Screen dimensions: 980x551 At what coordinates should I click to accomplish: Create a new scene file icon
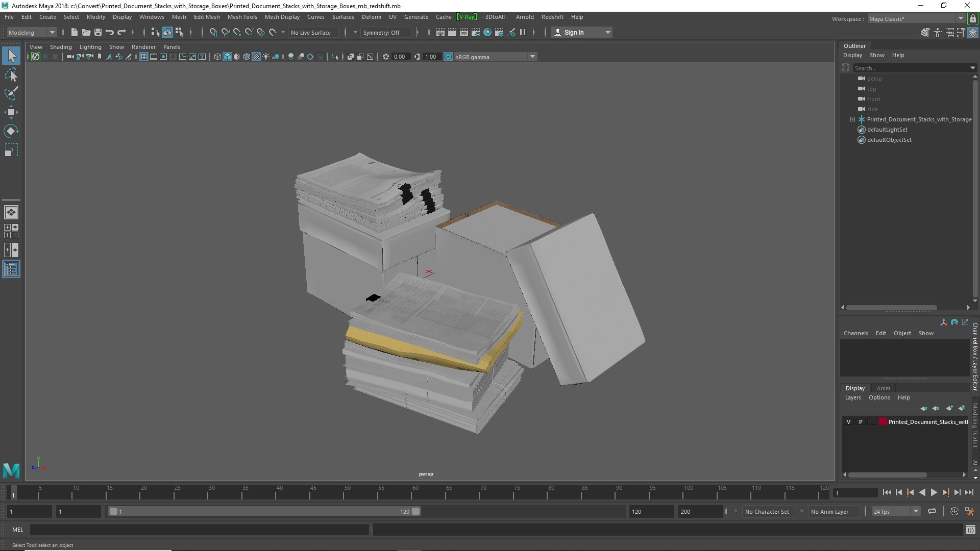(x=74, y=32)
